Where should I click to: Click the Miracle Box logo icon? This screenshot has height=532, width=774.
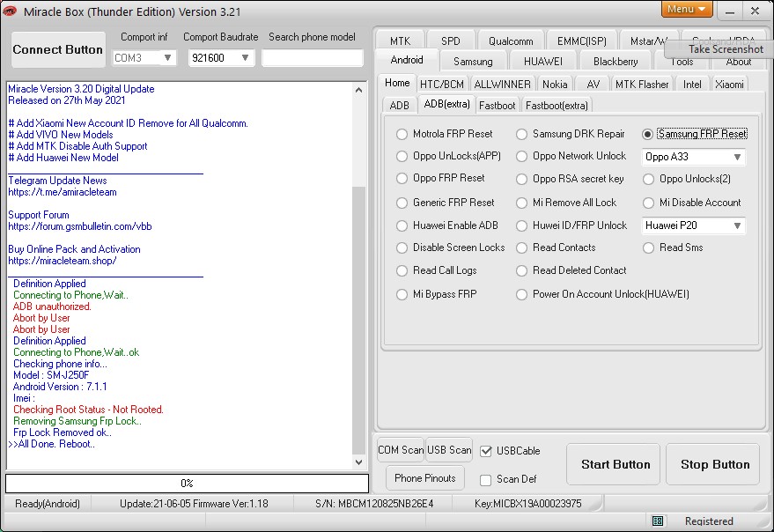pos(11,11)
